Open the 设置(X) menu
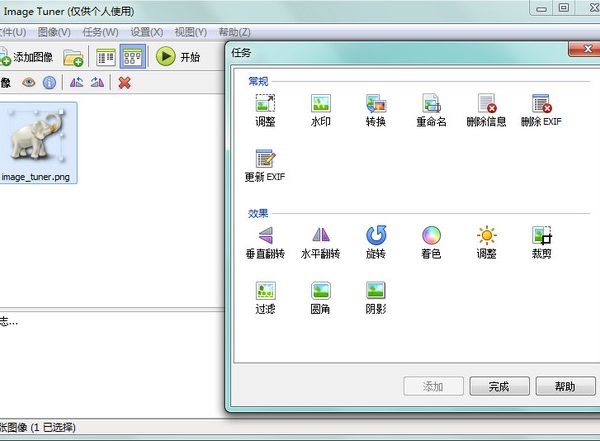The image size is (600, 441). (146, 32)
